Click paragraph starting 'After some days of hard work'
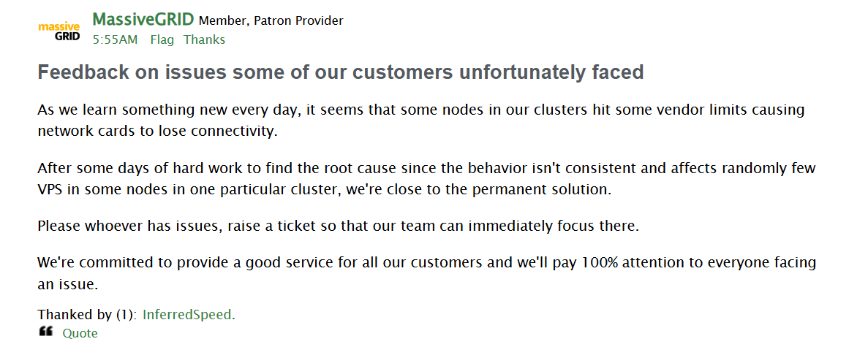This screenshot has height=347, width=868. (x=427, y=178)
